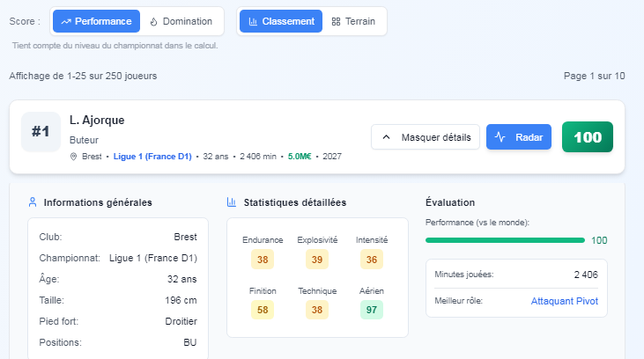Image resolution: width=644 pixels, height=359 pixels.
Task: Click the Finition 58 stat badge
Action: tap(263, 310)
